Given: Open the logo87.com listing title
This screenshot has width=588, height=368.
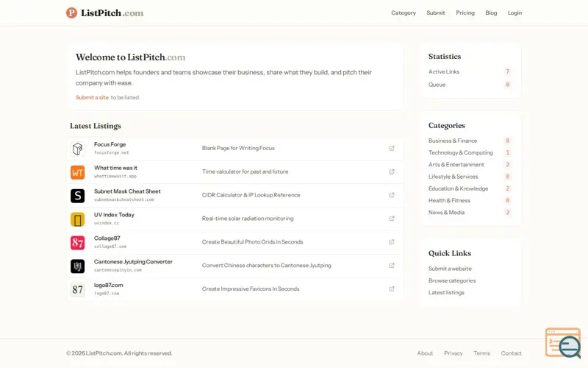Looking at the screenshot, I should click(x=108, y=286).
